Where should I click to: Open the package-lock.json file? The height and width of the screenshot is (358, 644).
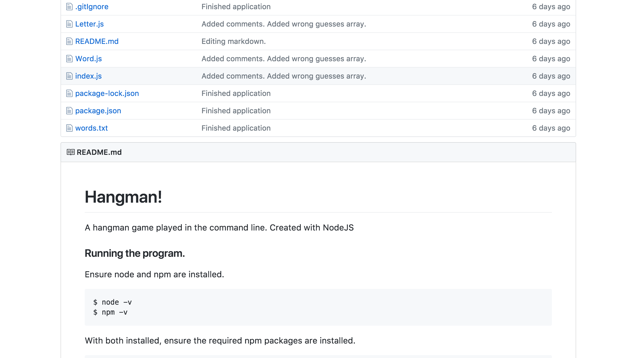click(107, 93)
